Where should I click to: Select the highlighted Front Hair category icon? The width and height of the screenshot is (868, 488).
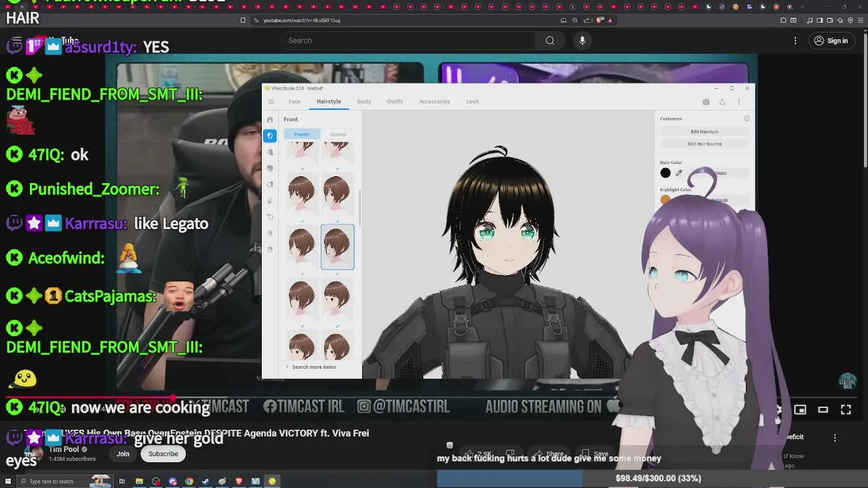coord(270,136)
